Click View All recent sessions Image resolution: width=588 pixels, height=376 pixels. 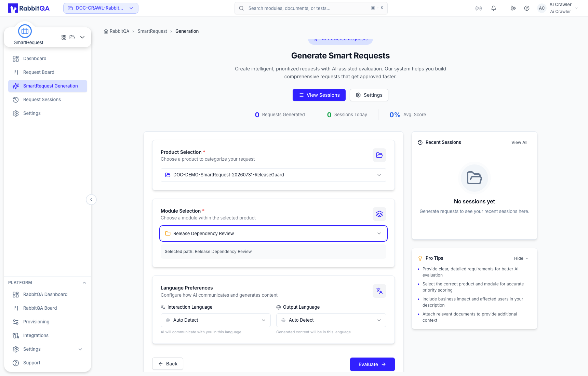[519, 143]
